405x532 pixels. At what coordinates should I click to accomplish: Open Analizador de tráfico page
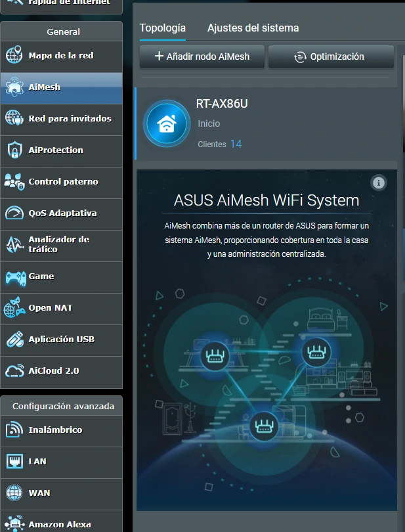coord(62,246)
